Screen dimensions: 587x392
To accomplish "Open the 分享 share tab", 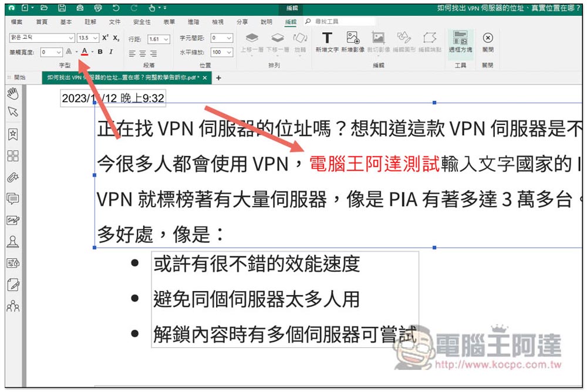I will [242, 22].
